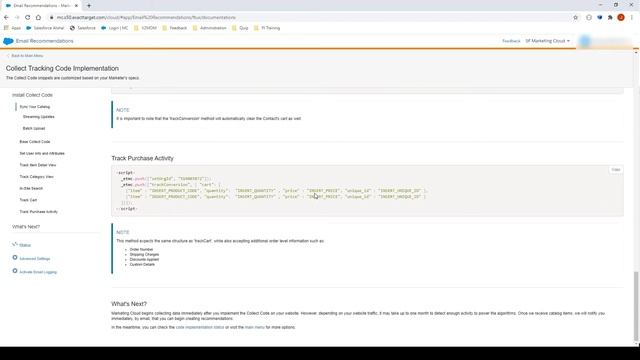This screenshot has height=360, width=640.
Task: Open the Activate Email Logging link
Action: pyautogui.click(x=38, y=272)
